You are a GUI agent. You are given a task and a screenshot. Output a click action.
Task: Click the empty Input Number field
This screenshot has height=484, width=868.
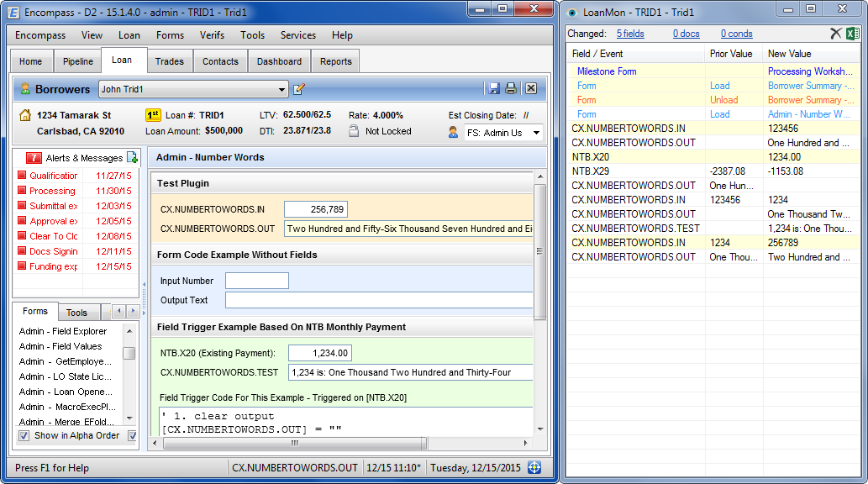[257, 281]
